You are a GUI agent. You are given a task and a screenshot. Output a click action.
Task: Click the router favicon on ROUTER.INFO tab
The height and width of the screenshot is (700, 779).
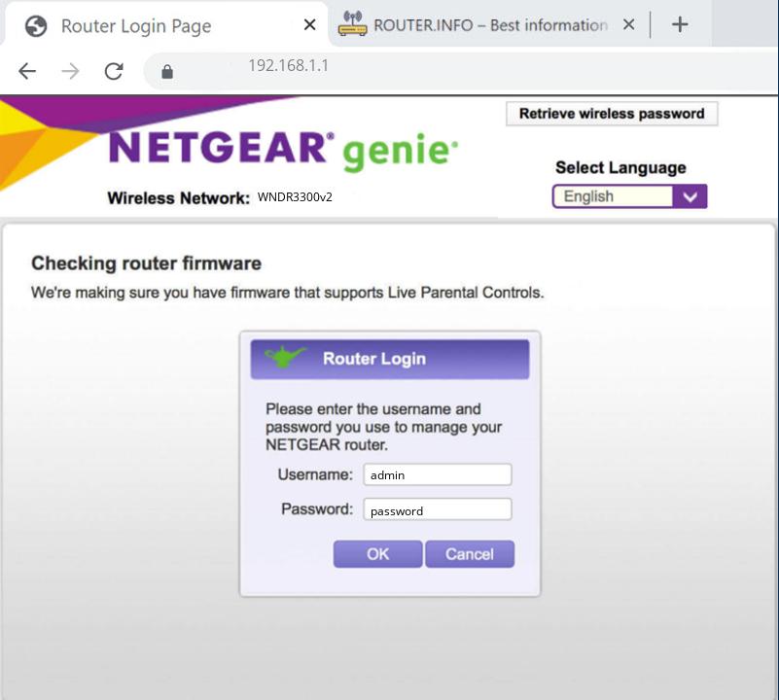click(x=352, y=24)
